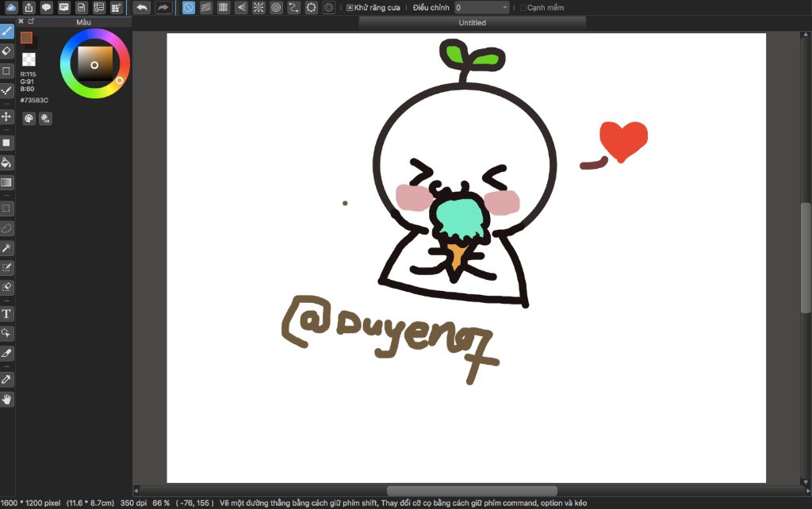Click the share/export icon
This screenshot has height=509, width=812.
coord(29,7)
